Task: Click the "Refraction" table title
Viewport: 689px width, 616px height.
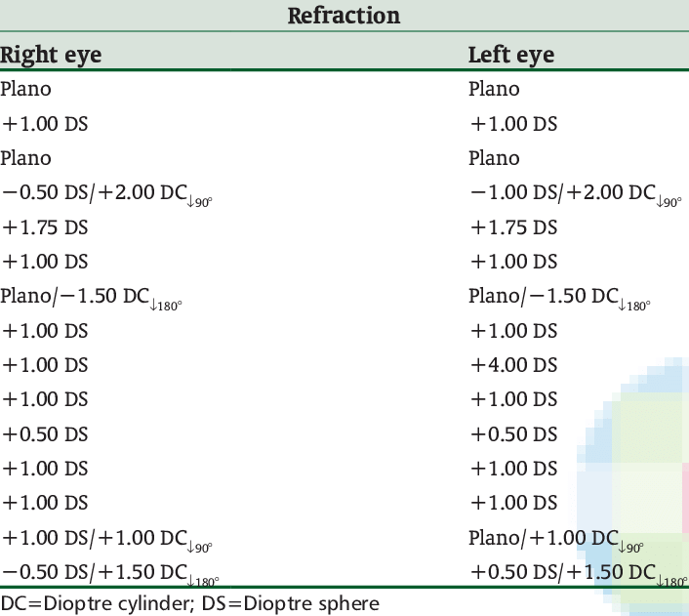Action: [x=344, y=16]
